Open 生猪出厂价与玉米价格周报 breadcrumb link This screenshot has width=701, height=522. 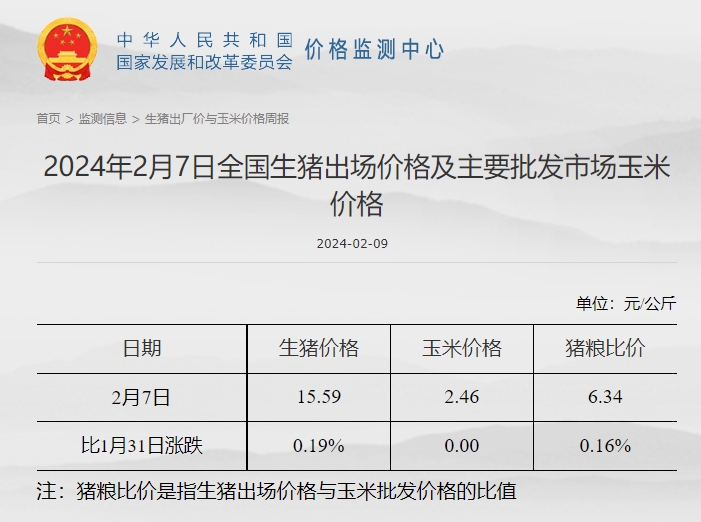coord(217,119)
